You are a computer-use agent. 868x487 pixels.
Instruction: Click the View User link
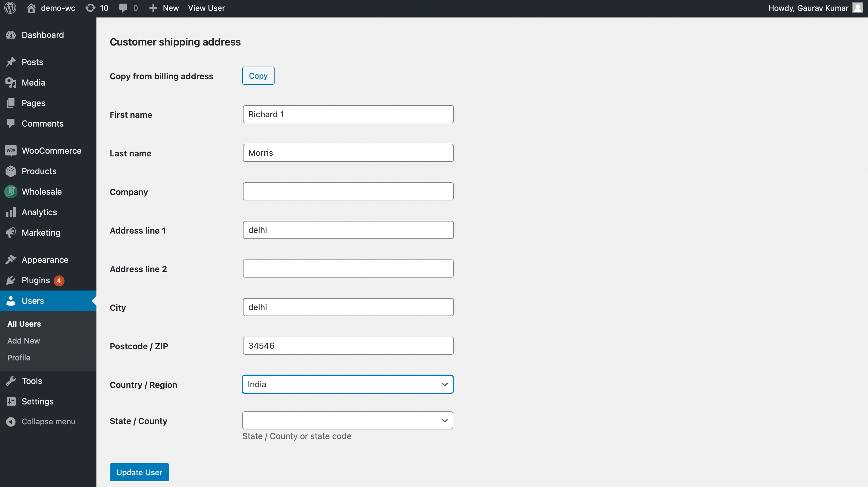[x=206, y=8]
